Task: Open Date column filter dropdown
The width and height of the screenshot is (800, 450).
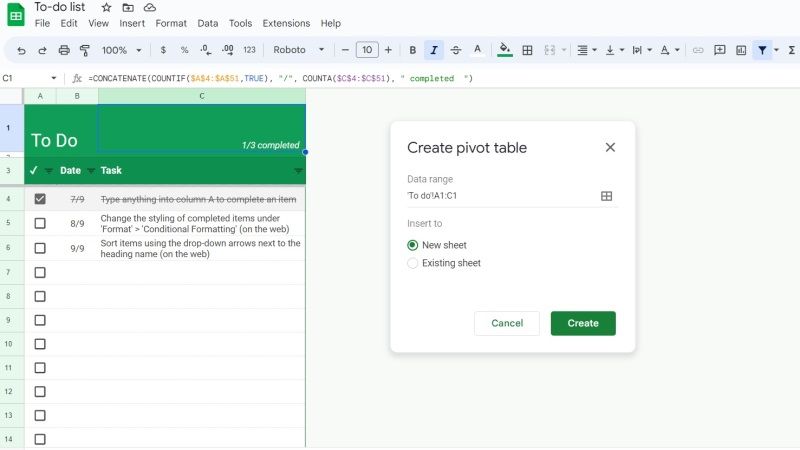Action: 91,170
